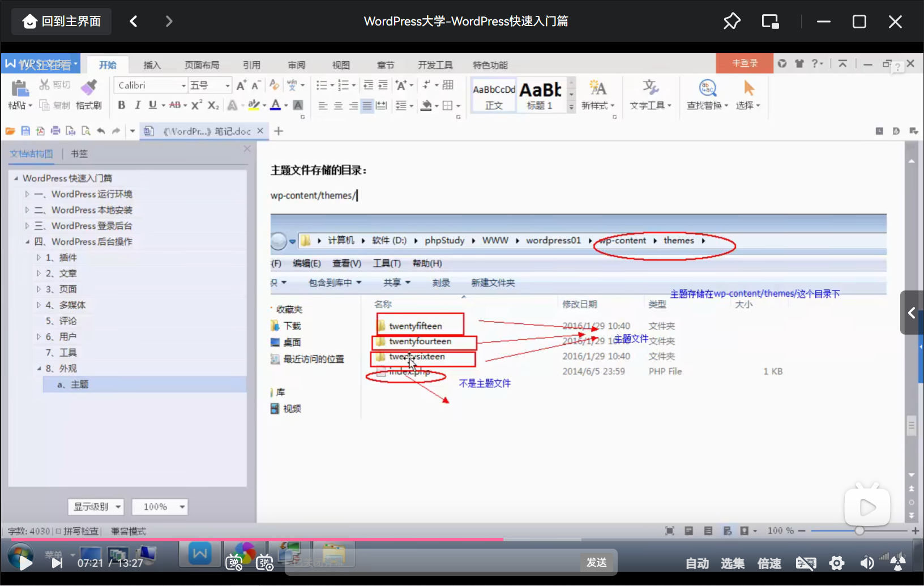Open 查找替换 find and replace
The height and width of the screenshot is (586, 924).
(707, 95)
